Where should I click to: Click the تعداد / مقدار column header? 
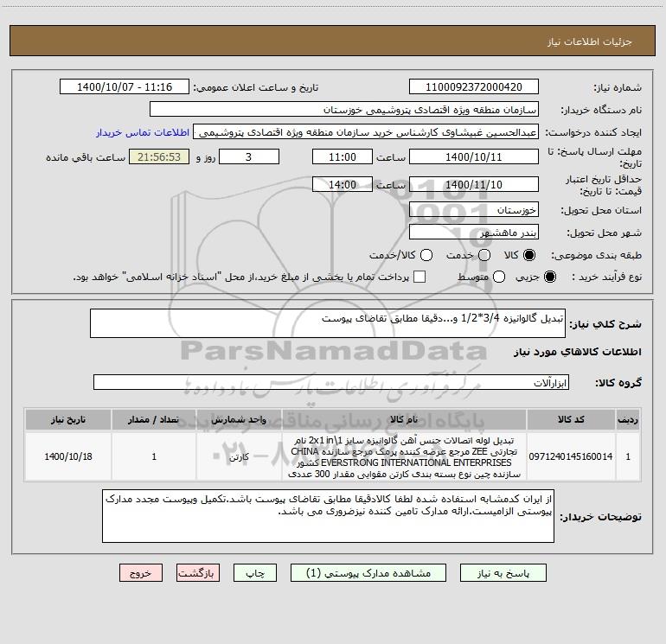[x=154, y=420]
